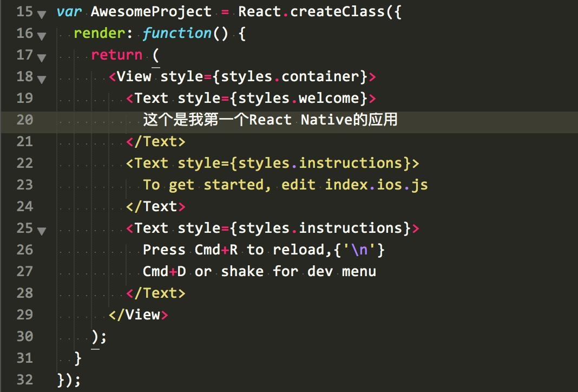Collapse the return block at line 17
This screenshot has height=392, width=578.
pos(42,57)
